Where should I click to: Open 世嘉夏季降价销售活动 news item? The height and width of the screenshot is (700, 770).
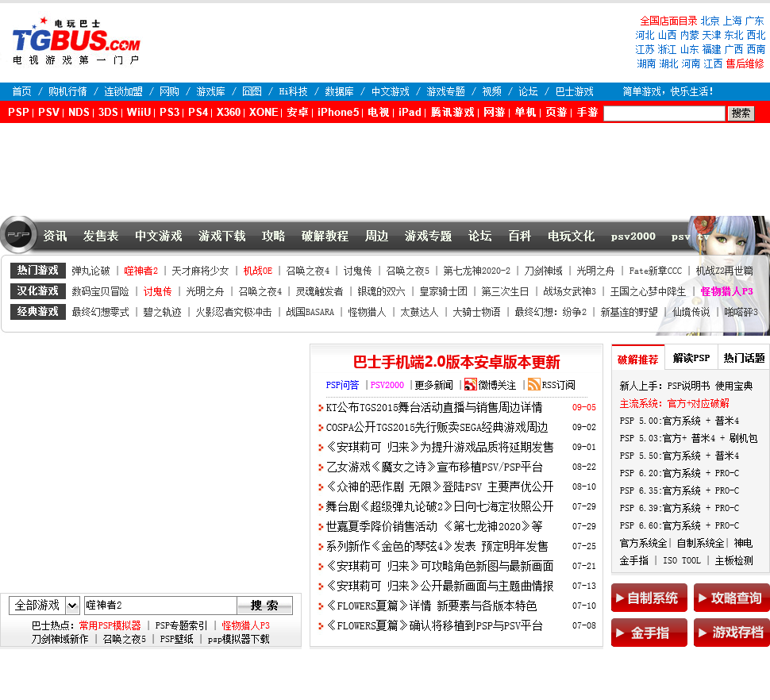tap(434, 526)
